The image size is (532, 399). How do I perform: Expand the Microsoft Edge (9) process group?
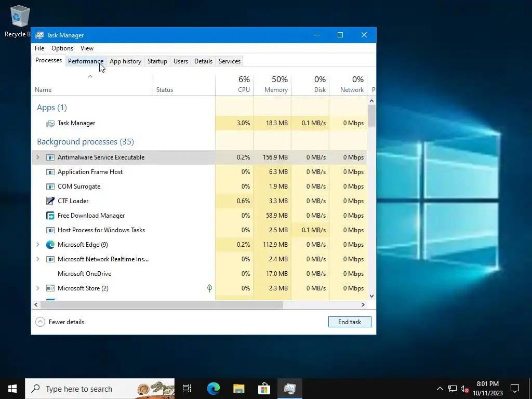(x=37, y=245)
